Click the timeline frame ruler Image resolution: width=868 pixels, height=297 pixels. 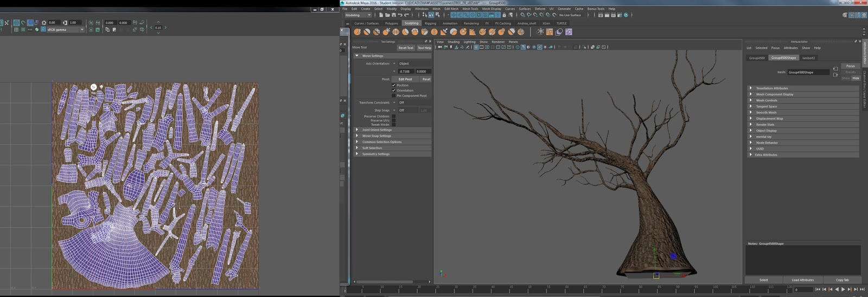542,289
